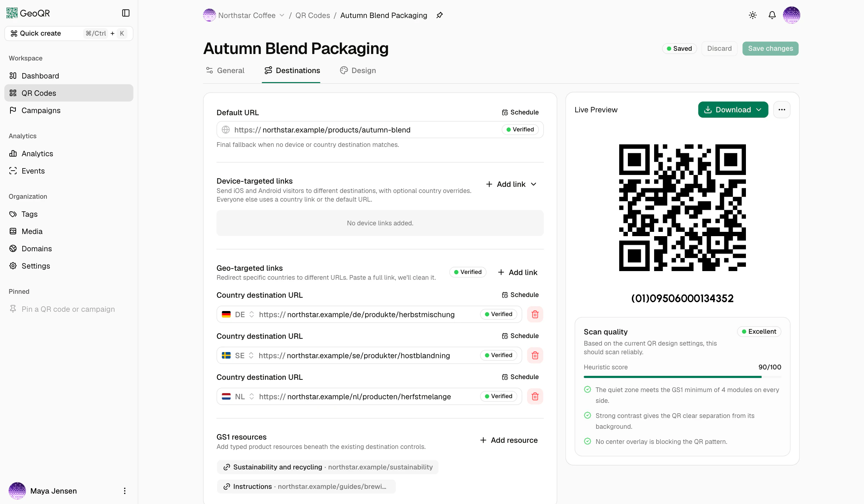
Task: Click QR Codes breadcrumb link
Action: 312,15
